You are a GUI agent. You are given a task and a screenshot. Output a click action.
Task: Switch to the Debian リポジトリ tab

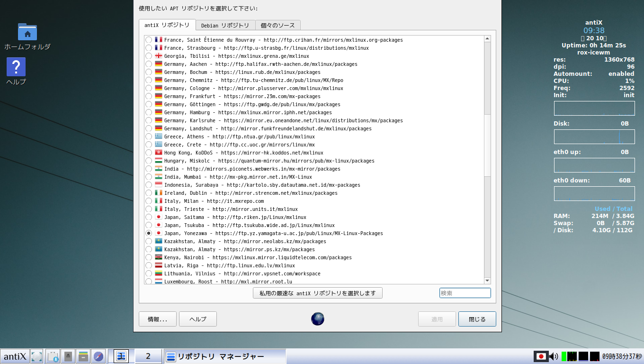225,26
